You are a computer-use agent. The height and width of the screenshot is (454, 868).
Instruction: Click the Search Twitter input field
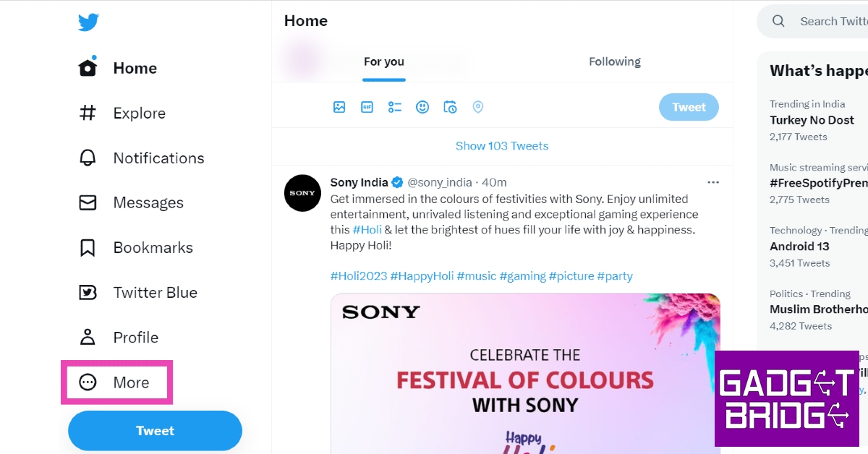coord(832,22)
